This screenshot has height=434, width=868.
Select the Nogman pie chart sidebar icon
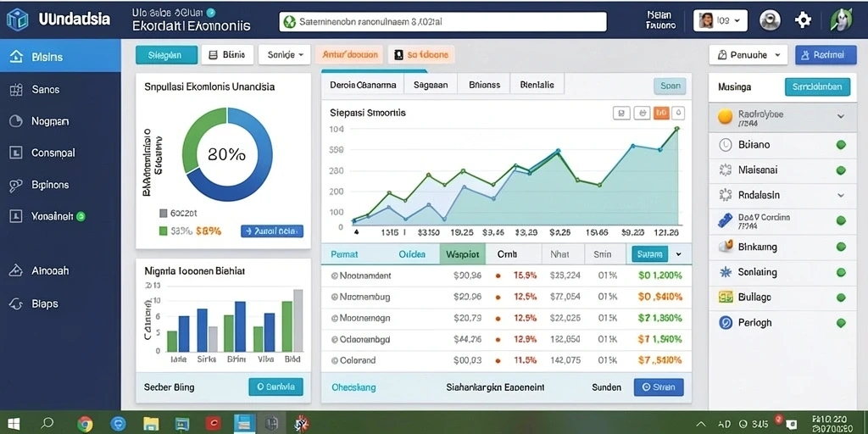pyautogui.click(x=16, y=120)
